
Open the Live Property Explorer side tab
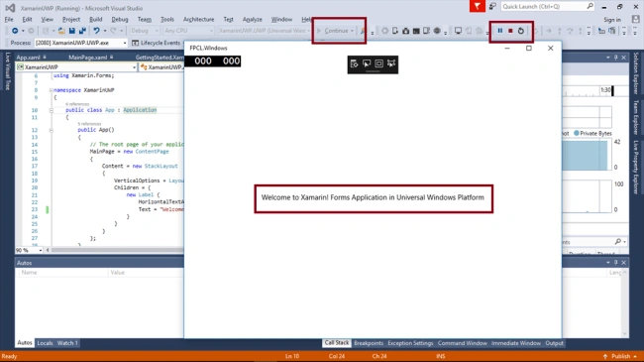click(636, 167)
